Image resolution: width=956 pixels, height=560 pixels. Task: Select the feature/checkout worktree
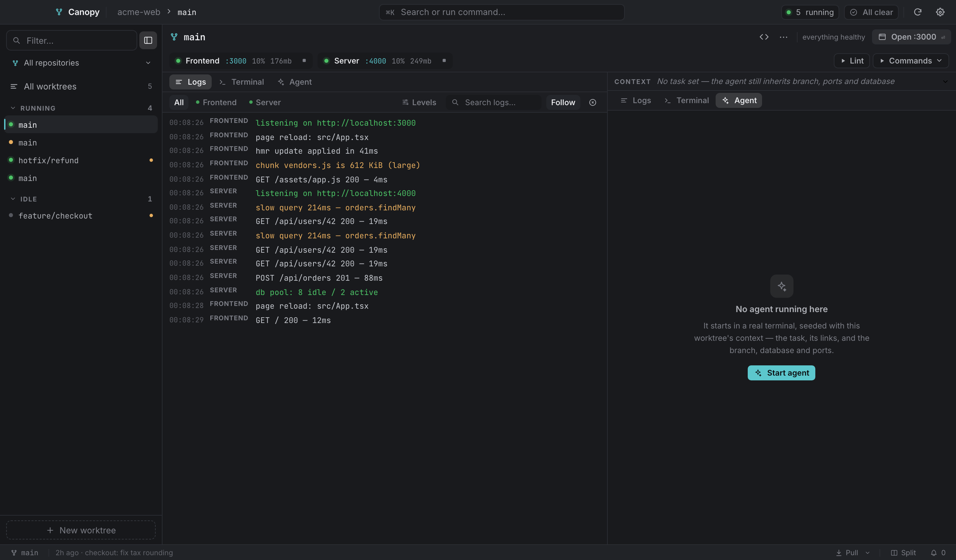tap(81, 215)
